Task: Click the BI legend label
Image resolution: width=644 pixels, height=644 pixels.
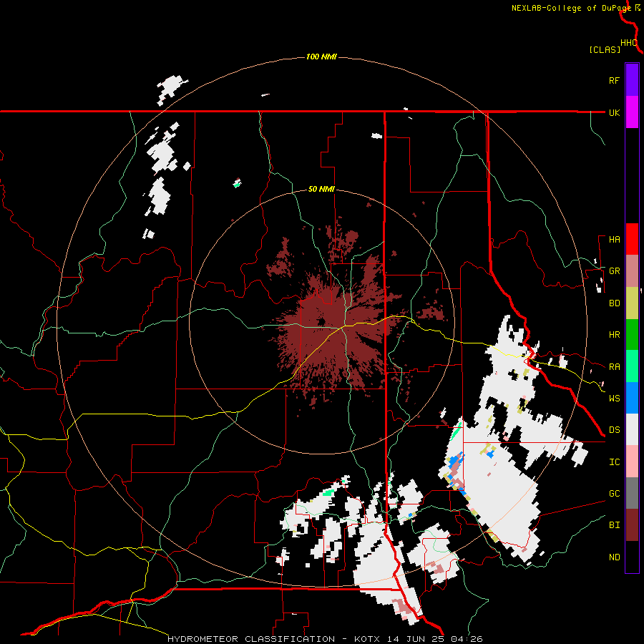Action: [x=614, y=525]
